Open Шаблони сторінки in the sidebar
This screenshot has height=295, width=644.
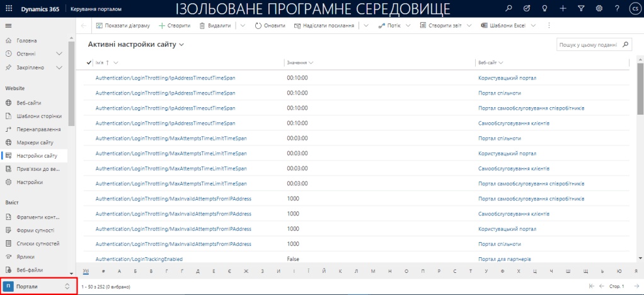click(38, 116)
